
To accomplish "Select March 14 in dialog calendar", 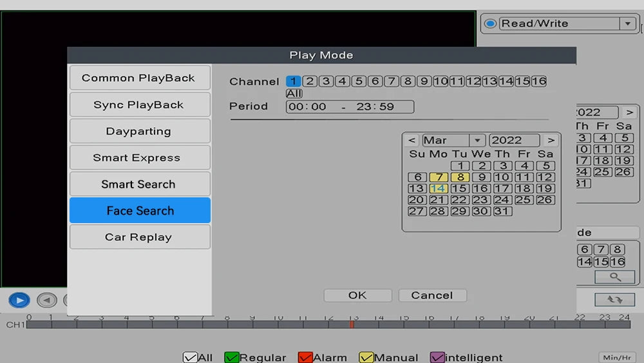I will [x=439, y=188].
